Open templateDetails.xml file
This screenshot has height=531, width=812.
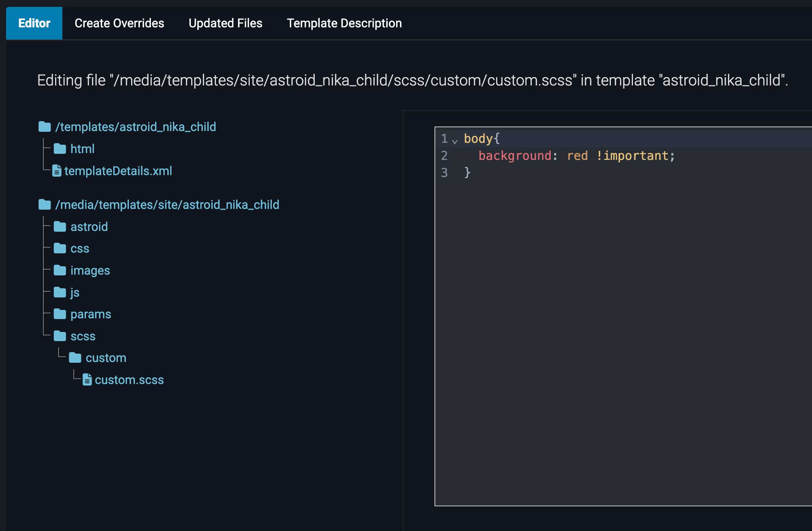(x=118, y=171)
